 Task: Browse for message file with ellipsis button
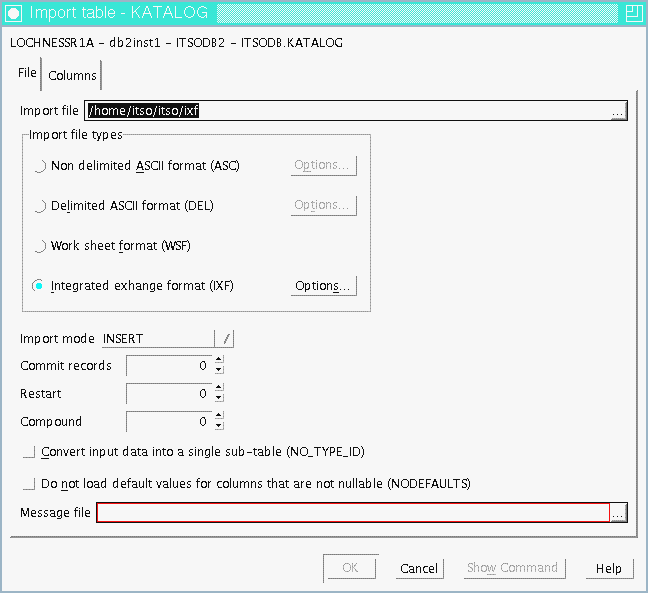click(x=618, y=513)
